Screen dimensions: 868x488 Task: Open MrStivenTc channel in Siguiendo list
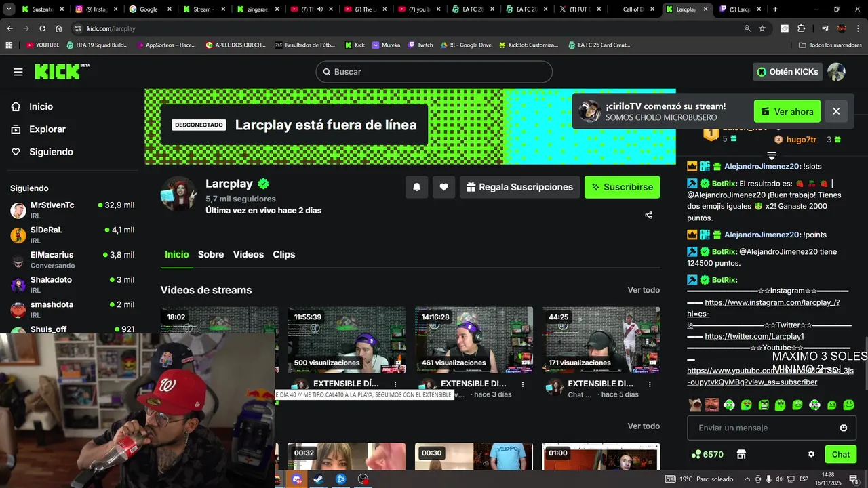(x=72, y=209)
